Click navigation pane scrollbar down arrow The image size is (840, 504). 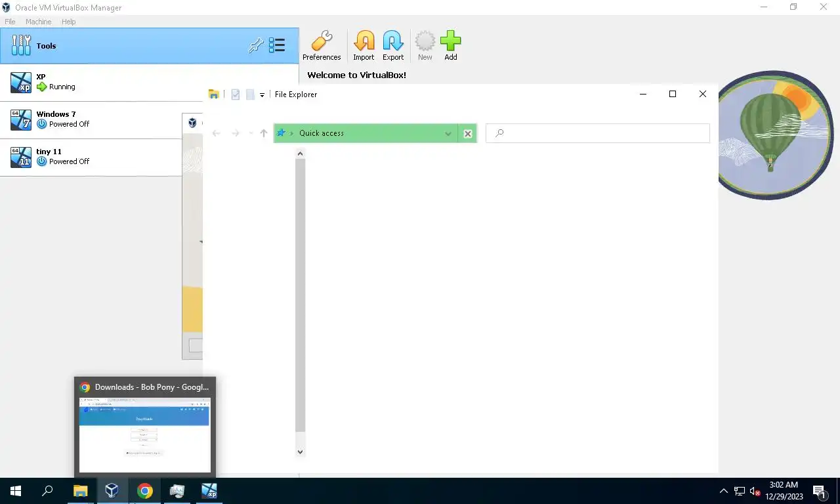(x=300, y=452)
